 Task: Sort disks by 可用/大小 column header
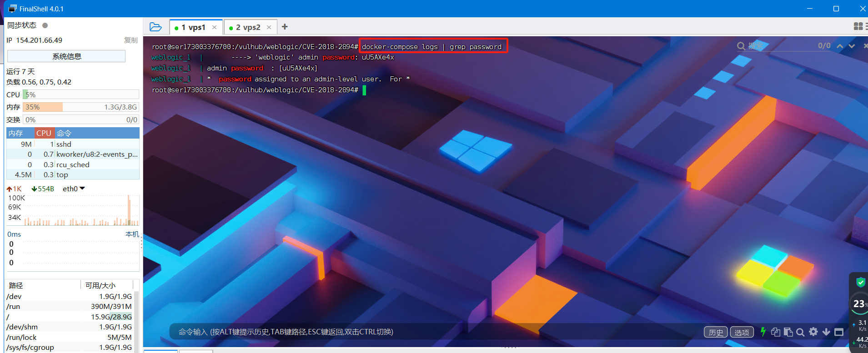[107, 285]
